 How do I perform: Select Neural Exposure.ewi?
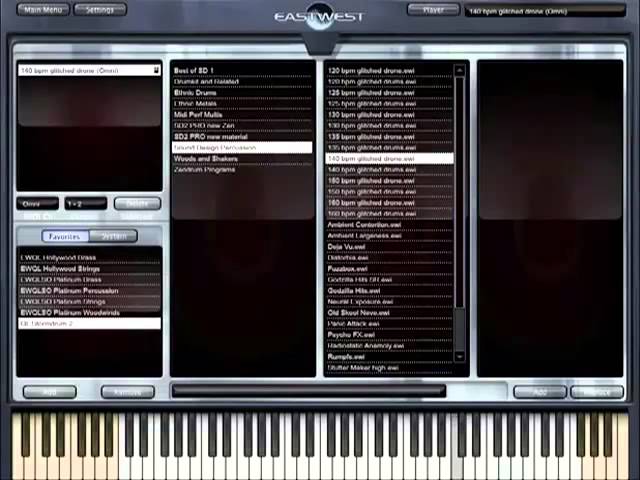coord(389,302)
